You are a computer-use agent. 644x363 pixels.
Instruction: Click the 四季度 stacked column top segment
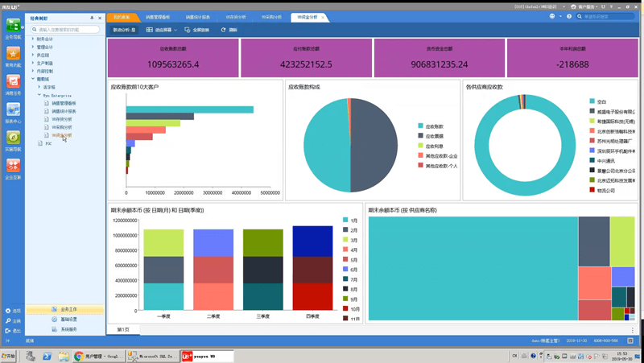click(x=312, y=241)
